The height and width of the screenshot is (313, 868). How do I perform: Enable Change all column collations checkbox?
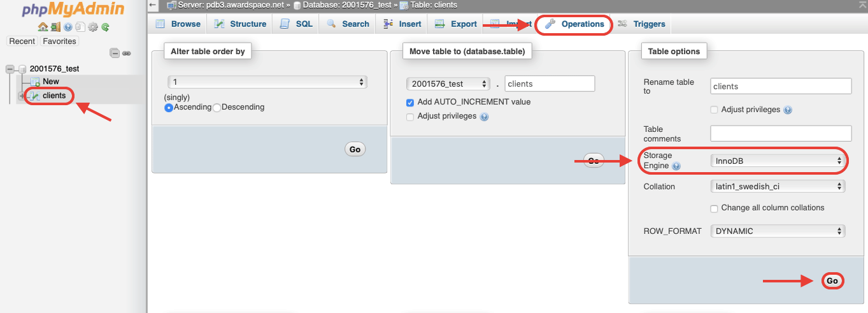tap(715, 208)
